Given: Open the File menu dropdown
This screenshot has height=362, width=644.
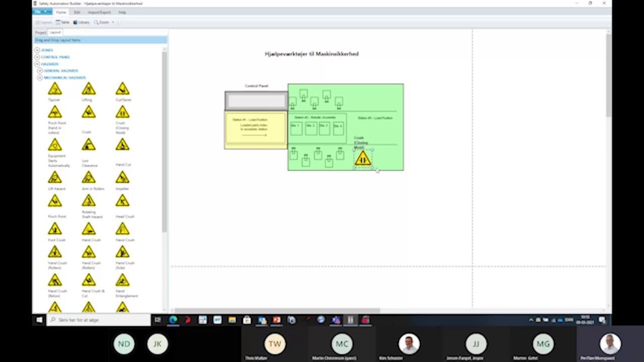Looking at the screenshot, I should (x=43, y=12).
